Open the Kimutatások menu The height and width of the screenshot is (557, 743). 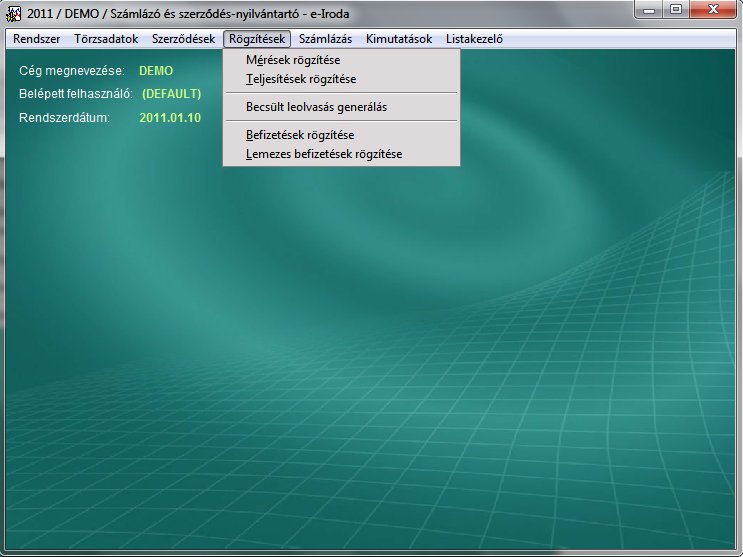point(399,39)
